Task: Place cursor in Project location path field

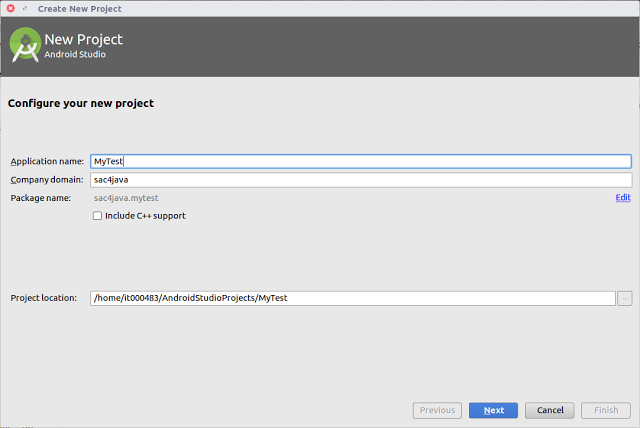Action: [353, 298]
